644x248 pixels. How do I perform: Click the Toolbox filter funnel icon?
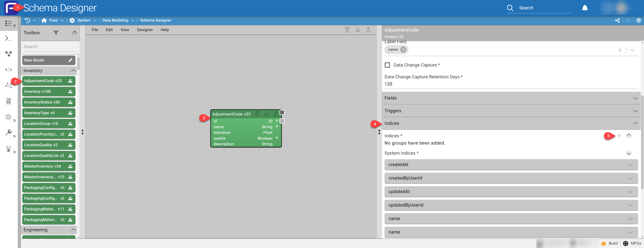point(56,33)
